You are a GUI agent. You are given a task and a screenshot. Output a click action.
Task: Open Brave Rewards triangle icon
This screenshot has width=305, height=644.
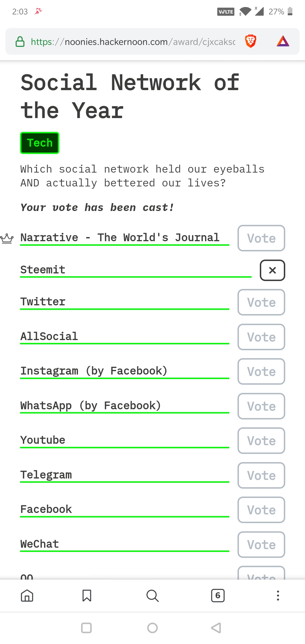click(283, 41)
